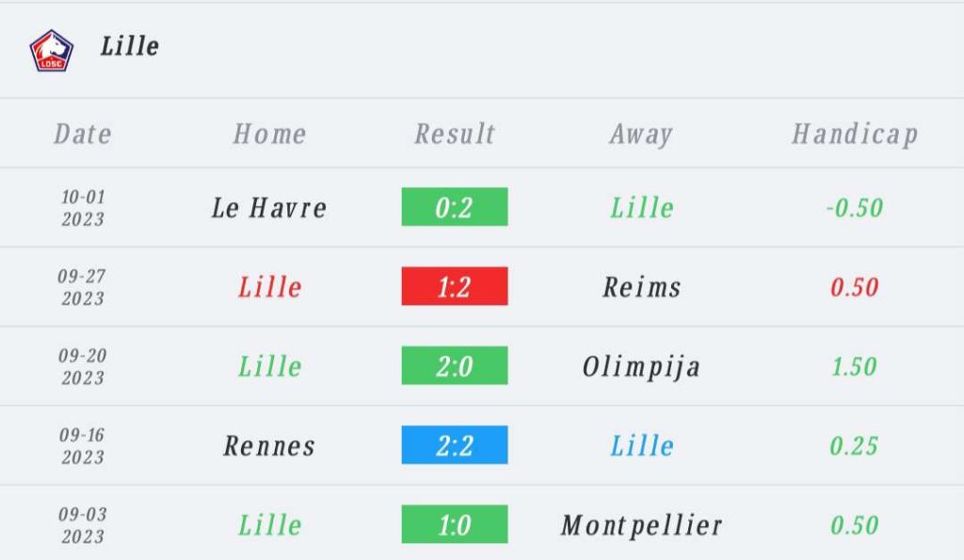Image resolution: width=964 pixels, height=560 pixels.
Task: Click the Olimpija team name
Action: tap(641, 365)
